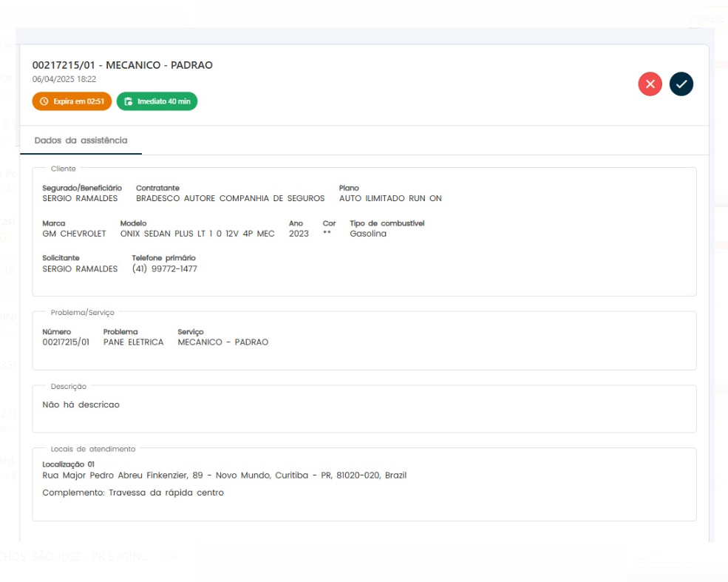Click requester 'SERGIO RAMALDES' under Solicitante
This screenshot has height=582, width=728.
pos(80,269)
